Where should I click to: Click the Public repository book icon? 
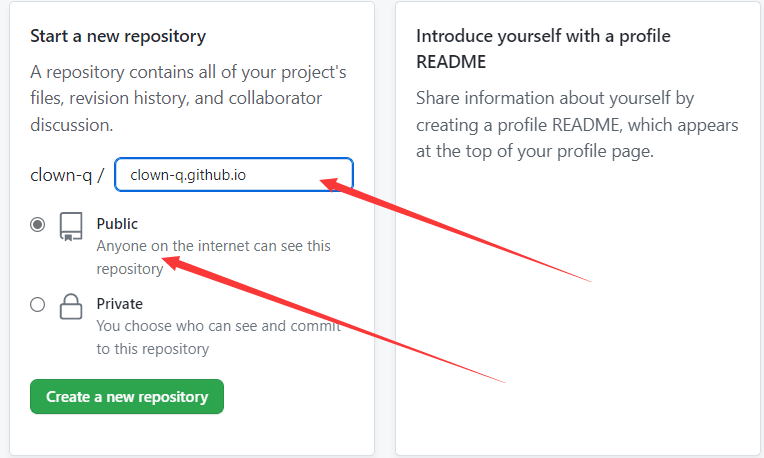[x=71, y=226]
